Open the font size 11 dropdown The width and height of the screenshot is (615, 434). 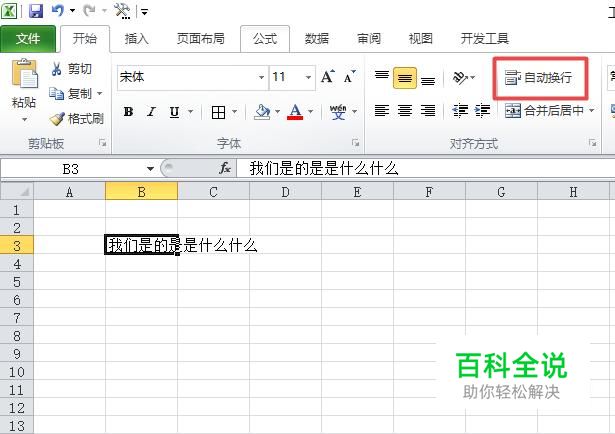(x=308, y=77)
